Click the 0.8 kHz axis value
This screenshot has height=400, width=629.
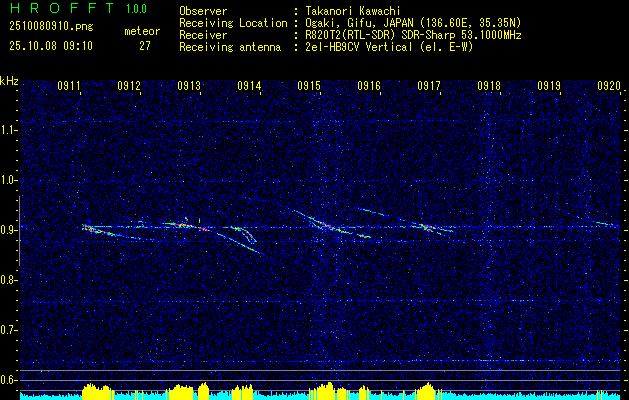click(x=8, y=280)
